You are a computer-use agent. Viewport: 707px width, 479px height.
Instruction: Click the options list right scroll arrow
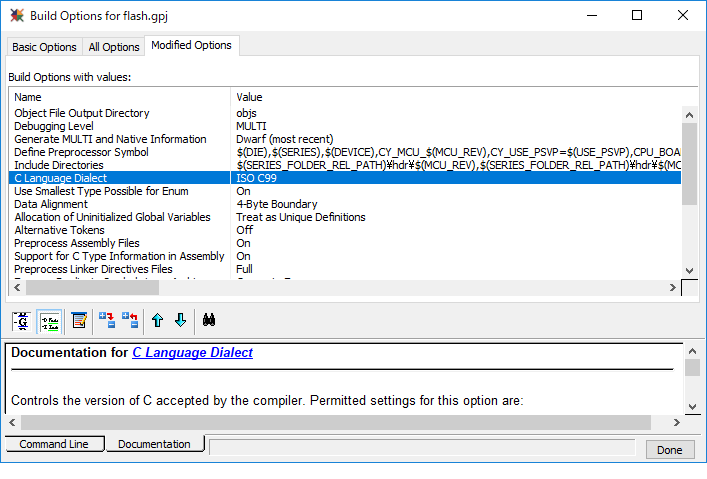[673, 287]
